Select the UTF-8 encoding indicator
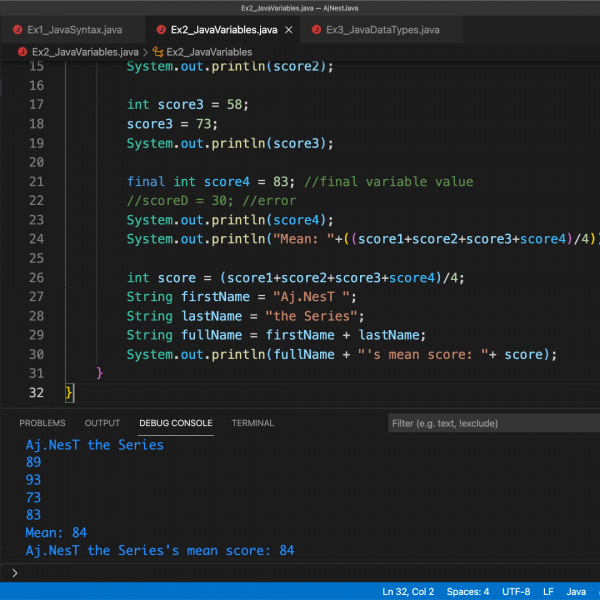This screenshot has height=600, width=600. (516, 592)
